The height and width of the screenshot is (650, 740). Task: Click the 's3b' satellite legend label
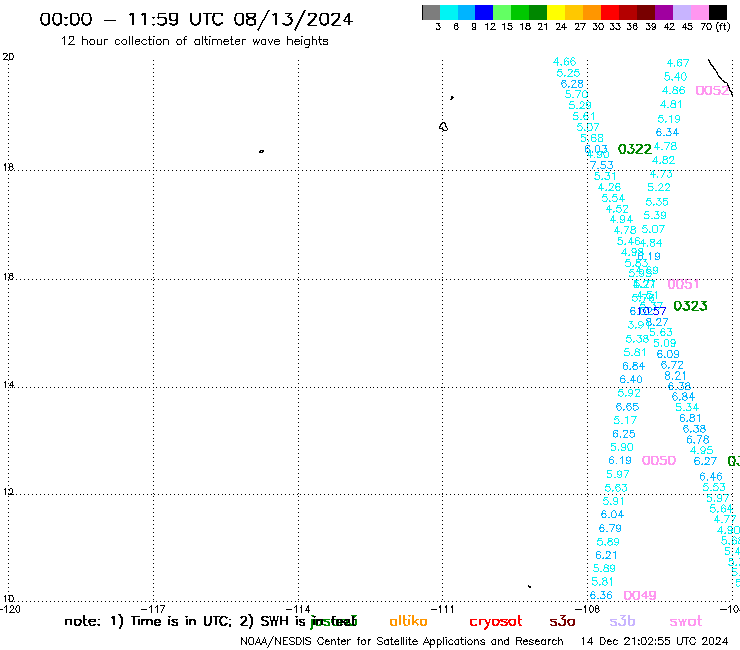tap(622, 621)
